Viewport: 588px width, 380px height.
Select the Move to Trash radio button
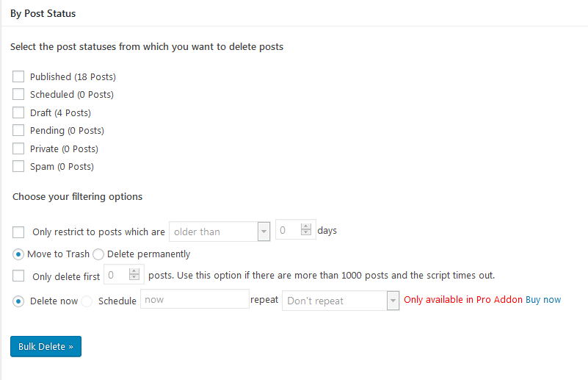click(18, 254)
